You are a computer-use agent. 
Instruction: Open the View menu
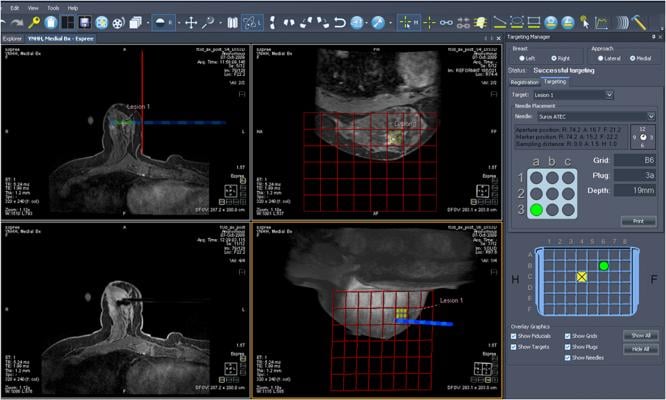[x=33, y=7]
